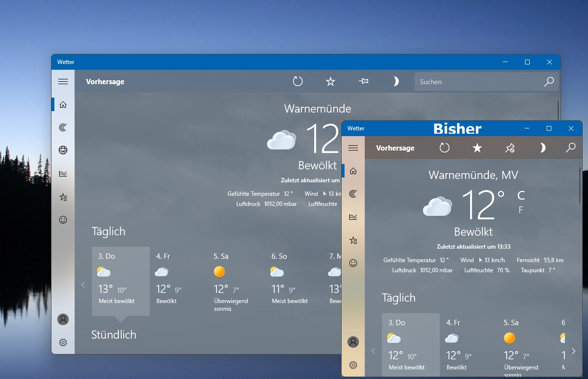The image size is (588, 379).
Task: Unpin location with crossed pin icon in front window
Action: (510, 148)
